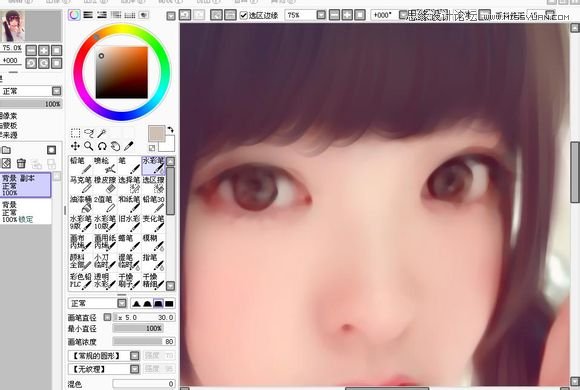
Task: Swap foreground and background colors arrow
Action: pyautogui.click(x=171, y=130)
